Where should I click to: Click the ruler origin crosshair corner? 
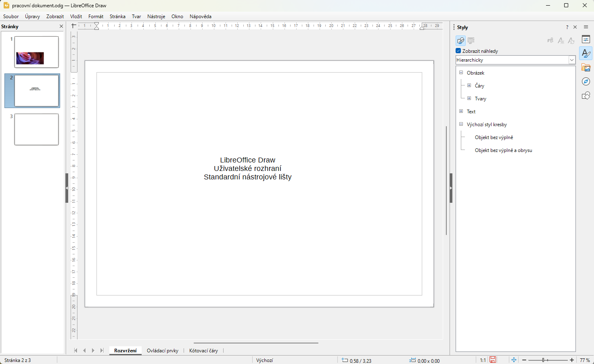(x=73, y=26)
